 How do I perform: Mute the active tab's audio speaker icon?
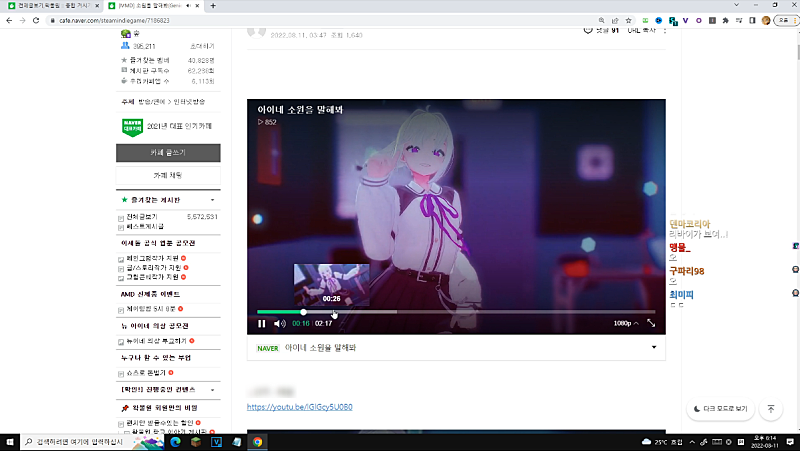point(188,6)
